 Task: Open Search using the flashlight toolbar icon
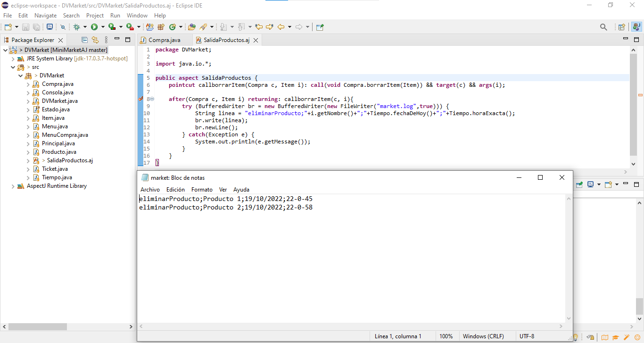(x=604, y=27)
